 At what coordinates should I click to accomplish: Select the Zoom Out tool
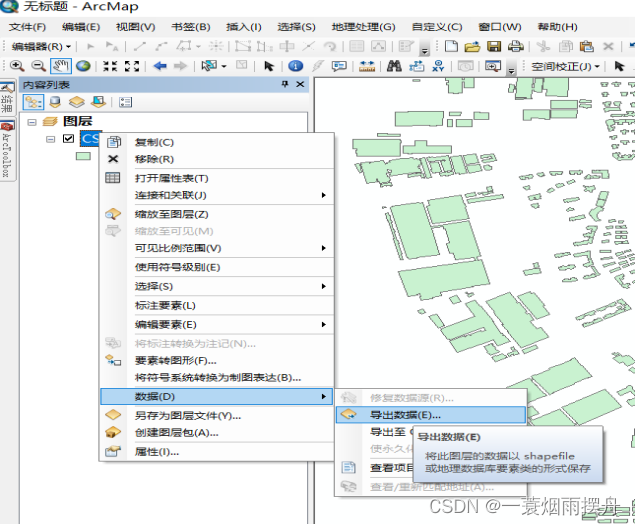tap(39, 65)
